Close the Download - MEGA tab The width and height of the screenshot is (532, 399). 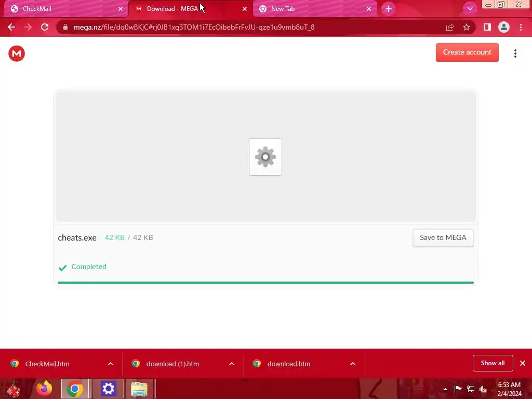(x=245, y=9)
